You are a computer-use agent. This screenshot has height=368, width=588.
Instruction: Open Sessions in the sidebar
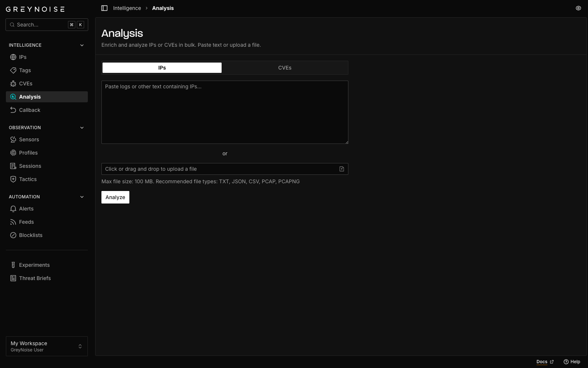click(x=47, y=166)
